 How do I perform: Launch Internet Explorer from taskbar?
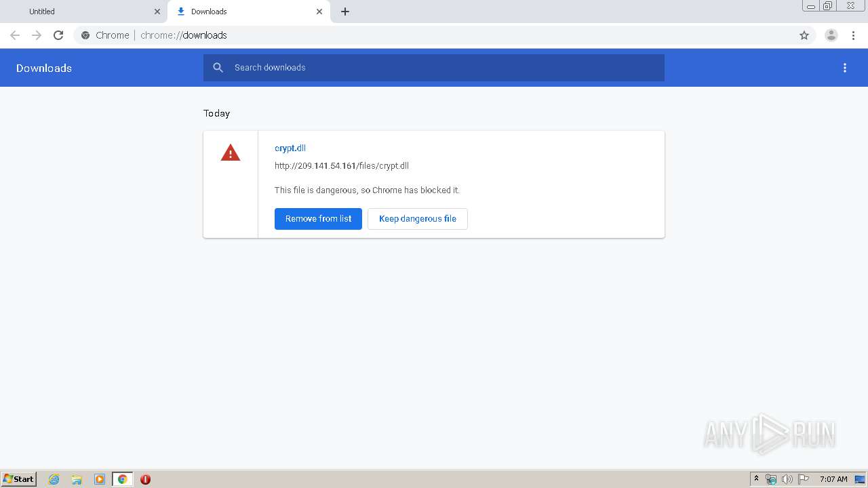coord(54,479)
